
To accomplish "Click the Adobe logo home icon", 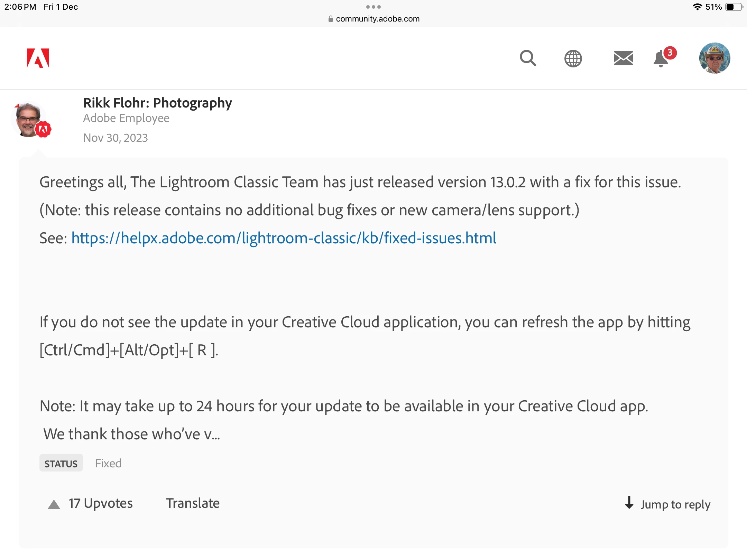I will 38,58.
